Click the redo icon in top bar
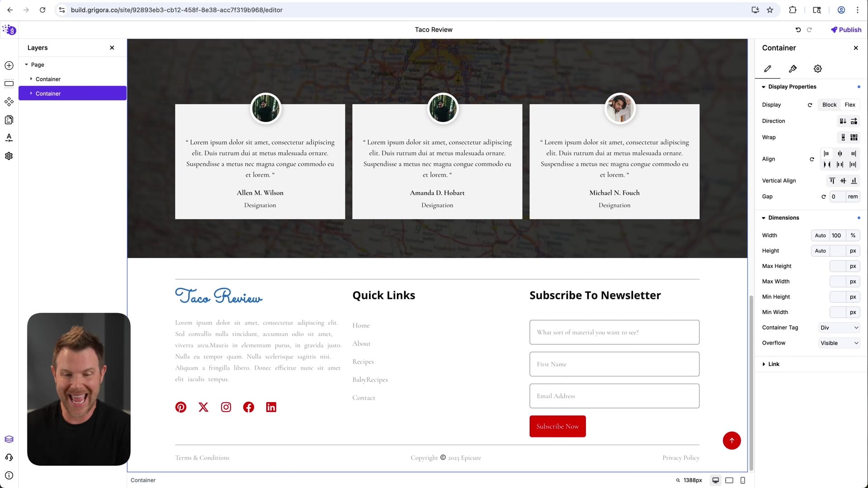Image resolution: width=868 pixels, height=488 pixels. pyautogui.click(x=809, y=30)
